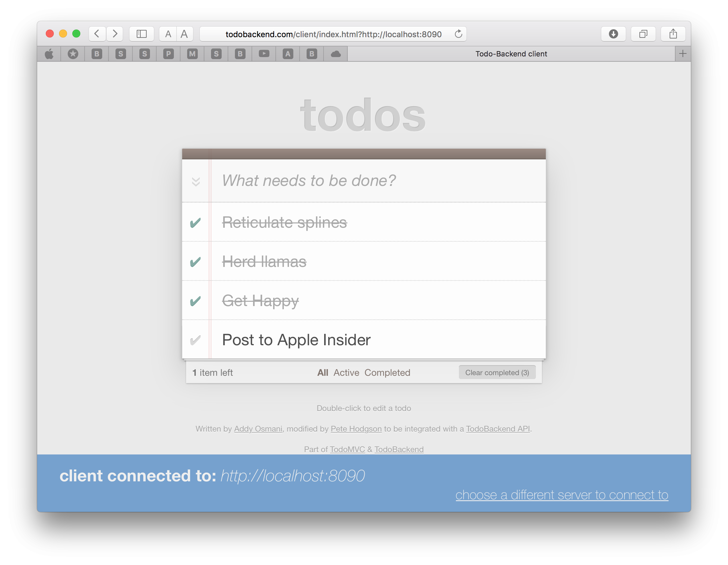Show the sidebar using toolbar icon

[142, 34]
